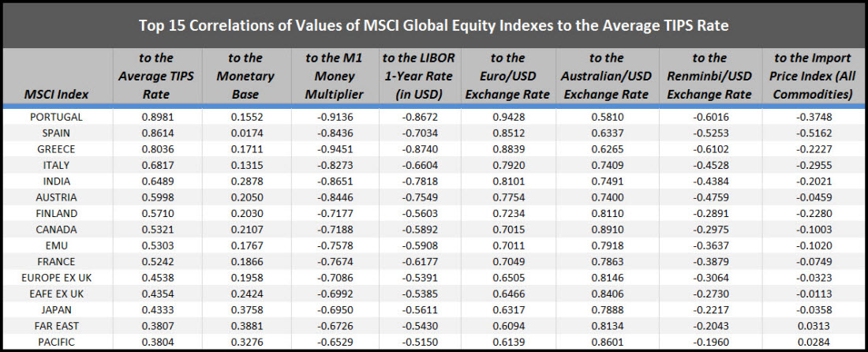Click Canada's Australian/USD value 0.8910

608,229
